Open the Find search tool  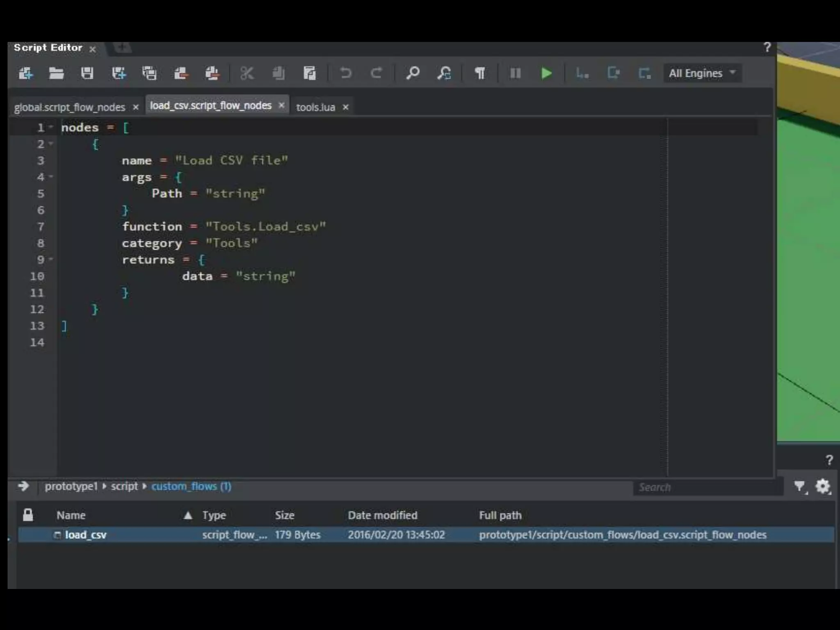(412, 73)
